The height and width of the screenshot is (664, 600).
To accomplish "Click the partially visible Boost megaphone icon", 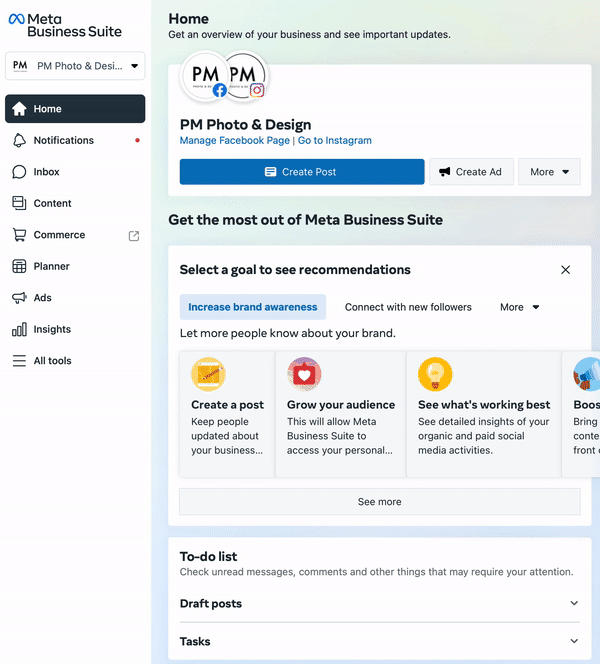I will 587,374.
